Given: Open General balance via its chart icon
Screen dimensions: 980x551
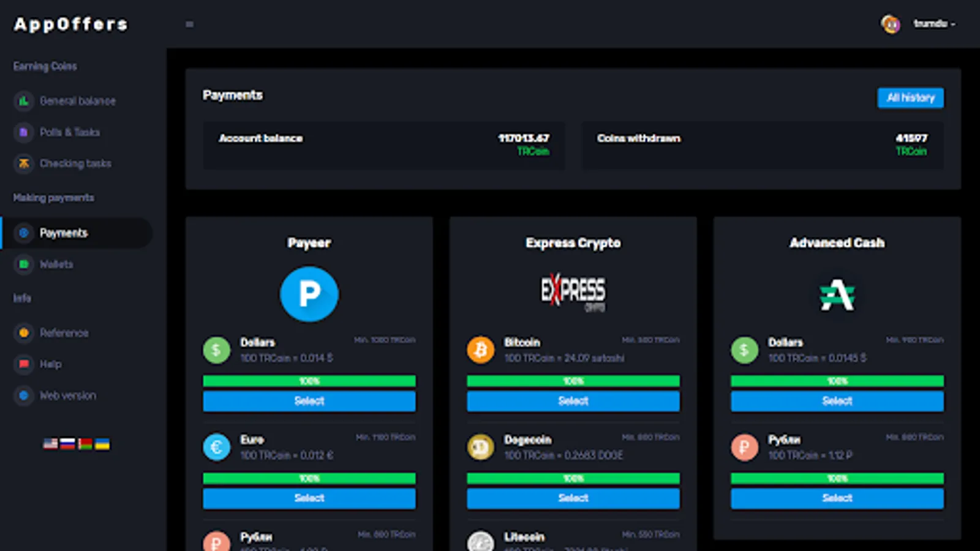Looking at the screenshot, I should [x=24, y=101].
